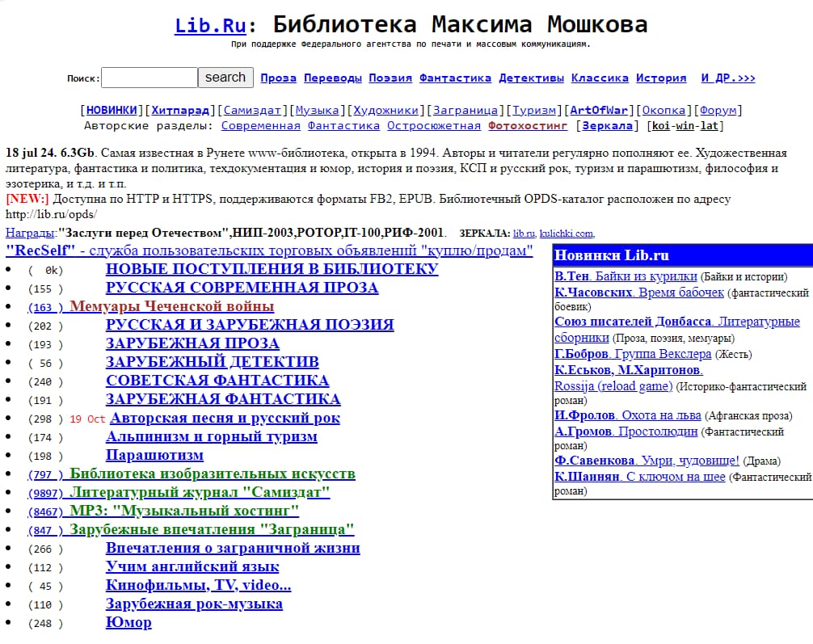This screenshot has width=813, height=644.
Task: Open Авторская песня и русский рок
Action: 225,419
